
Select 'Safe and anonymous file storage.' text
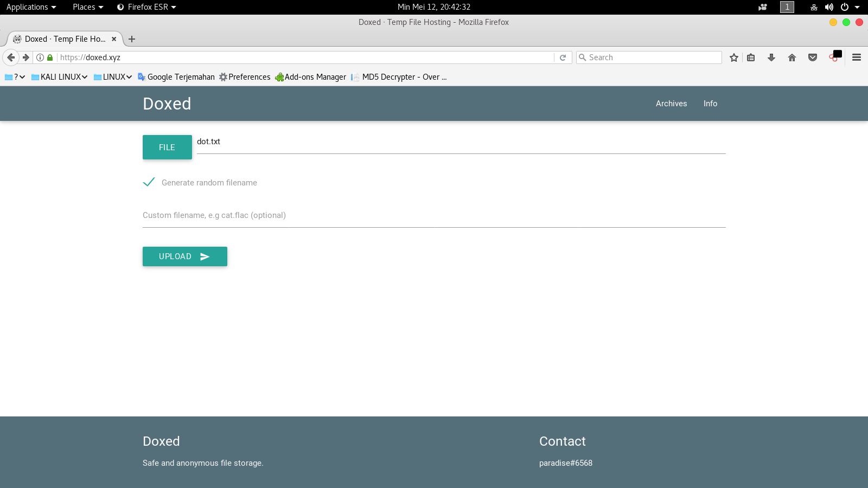(x=203, y=463)
